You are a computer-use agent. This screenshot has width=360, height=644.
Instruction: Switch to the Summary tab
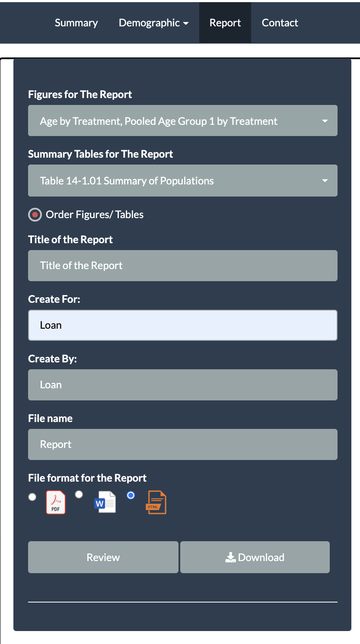(76, 22)
